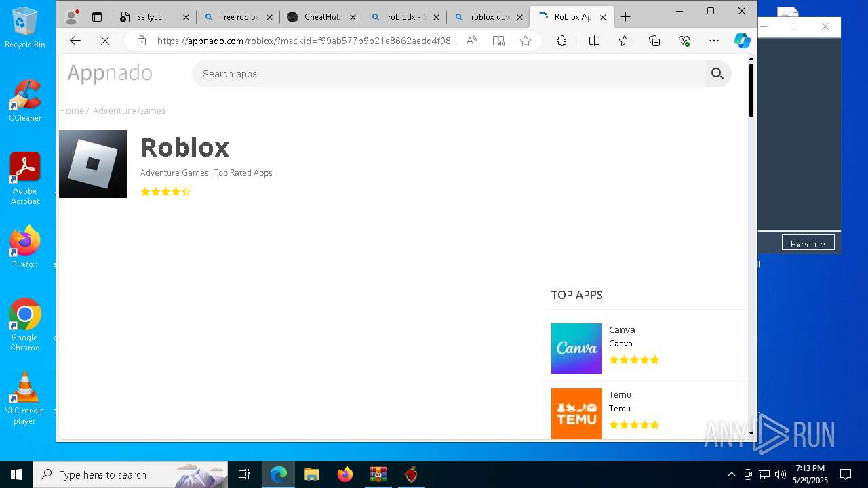Open Edge Settings and more menu
868x488 pixels.
point(714,41)
